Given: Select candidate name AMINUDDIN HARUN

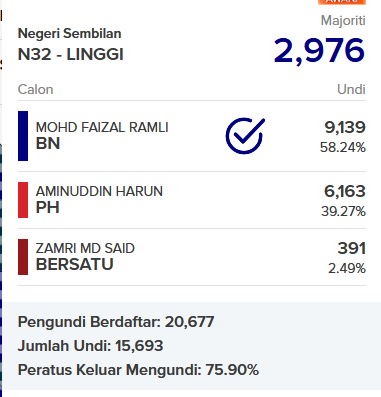Looking at the screenshot, I should 99,191.
